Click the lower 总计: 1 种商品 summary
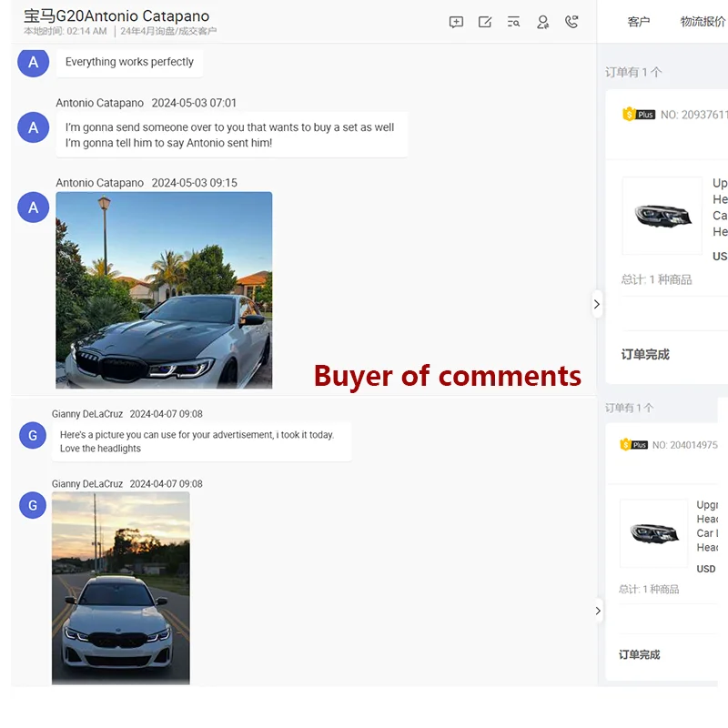 pyautogui.click(x=649, y=589)
